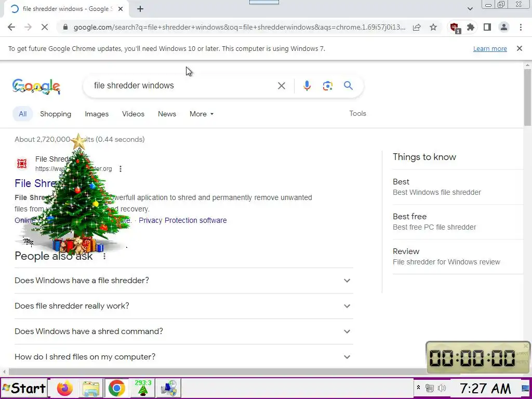Image resolution: width=532 pixels, height=399 pixels.
Task: Open the Chrome profile avatar
Action: pyautogui.click(x=504, y=27)
